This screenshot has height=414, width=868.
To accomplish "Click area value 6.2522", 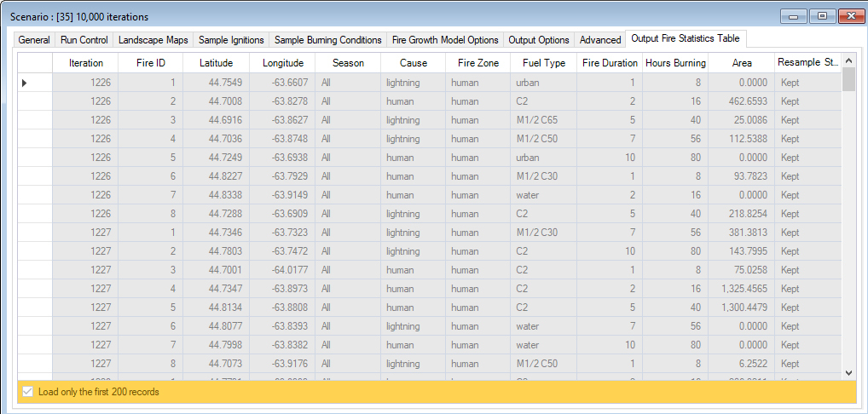I will [x=742, y=364].
